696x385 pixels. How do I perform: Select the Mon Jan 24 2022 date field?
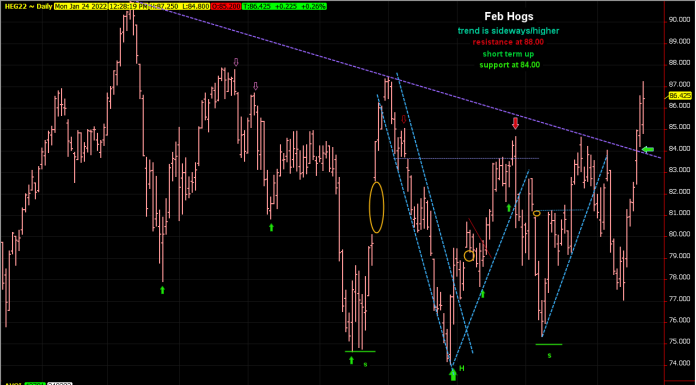[81, 7]
